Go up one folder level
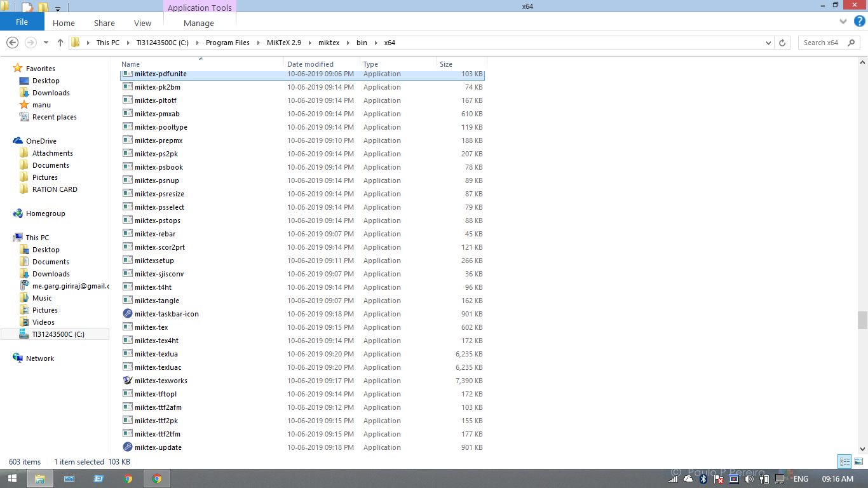 [60, 43]
